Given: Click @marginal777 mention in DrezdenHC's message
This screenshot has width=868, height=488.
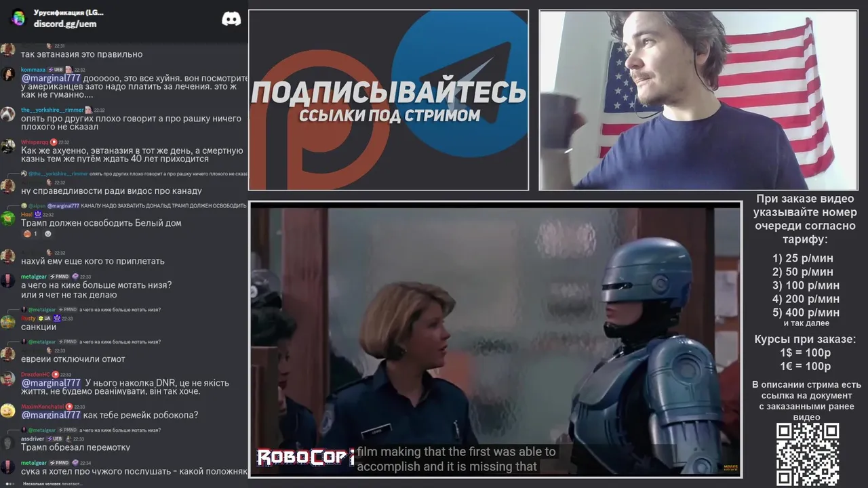Looking at the screenshot, I should [x=51, y=383].
